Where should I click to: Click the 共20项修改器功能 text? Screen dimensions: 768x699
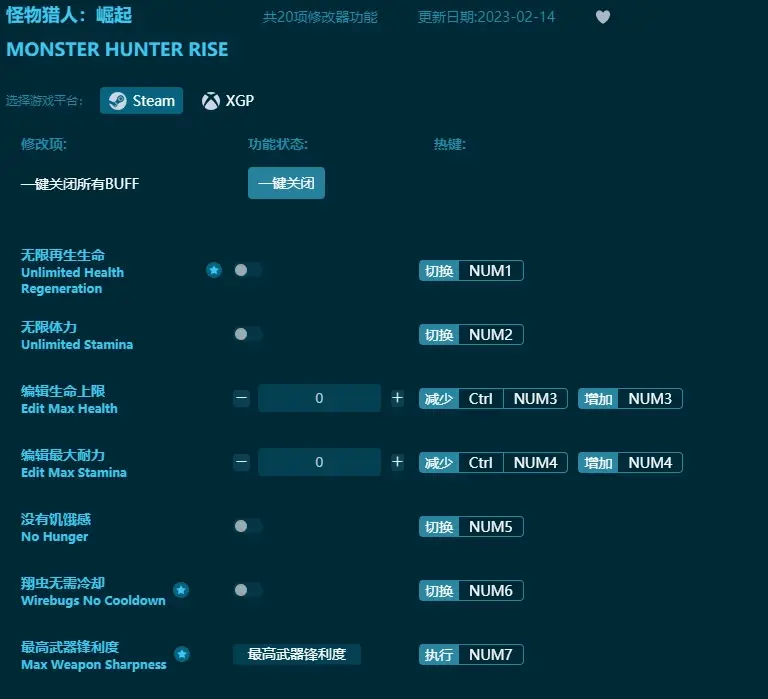pos(320,17)
